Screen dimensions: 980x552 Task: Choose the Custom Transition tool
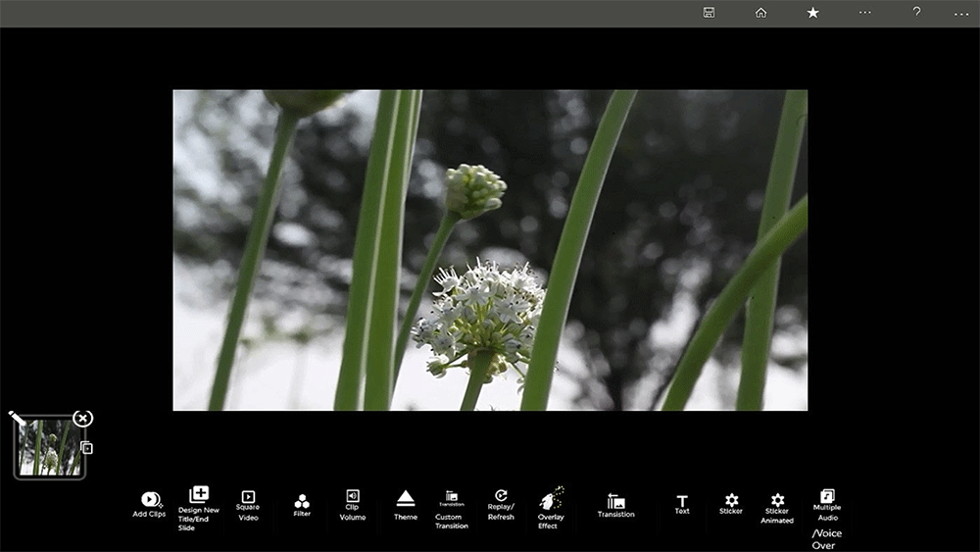pos(451,497)
